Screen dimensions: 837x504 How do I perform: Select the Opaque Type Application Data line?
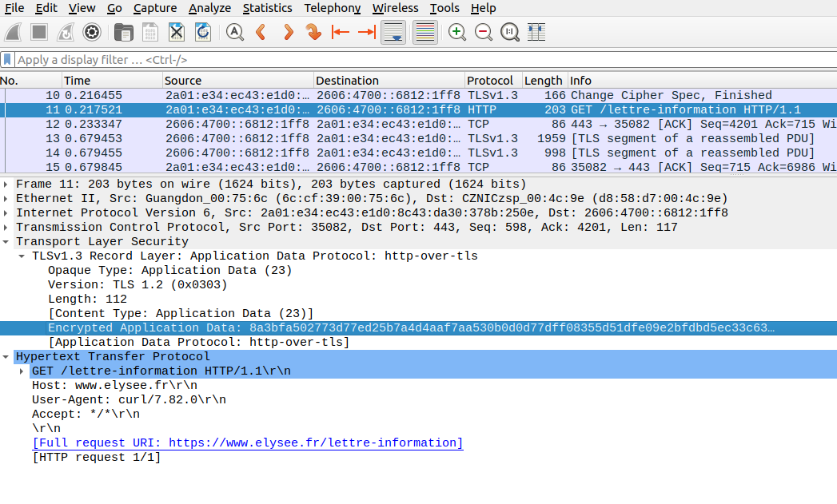[x=169, y=271]
